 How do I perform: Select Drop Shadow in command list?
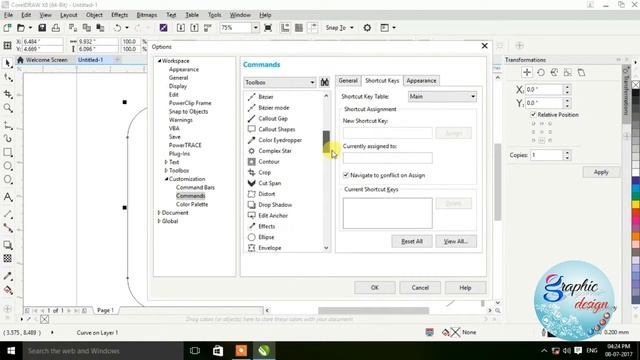click(275, 205)
